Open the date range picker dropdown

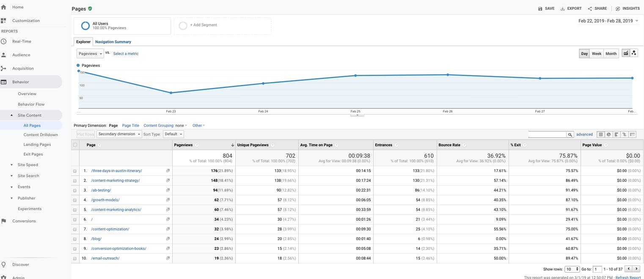click(x=608, y=21)
